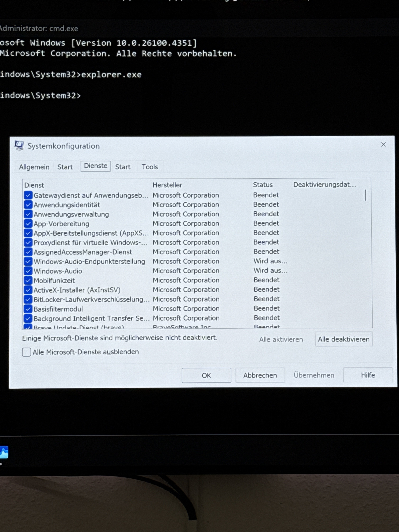Uncheck the Windows-Audio service
The image size is (399, 532).
coord(28,271)
